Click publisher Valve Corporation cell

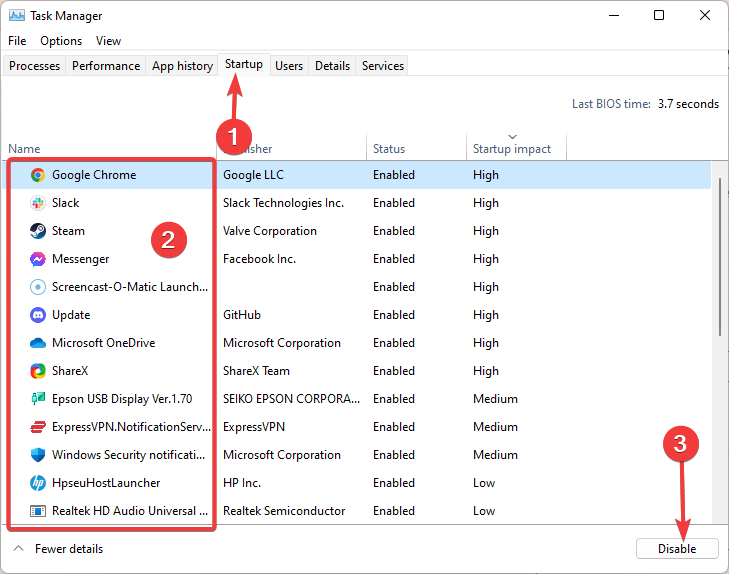[x=270, y=231]
